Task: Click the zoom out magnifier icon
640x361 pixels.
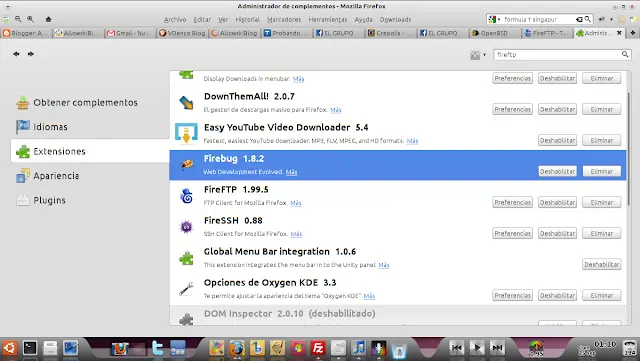Action: pyautogui.click(x=18, y=19)
